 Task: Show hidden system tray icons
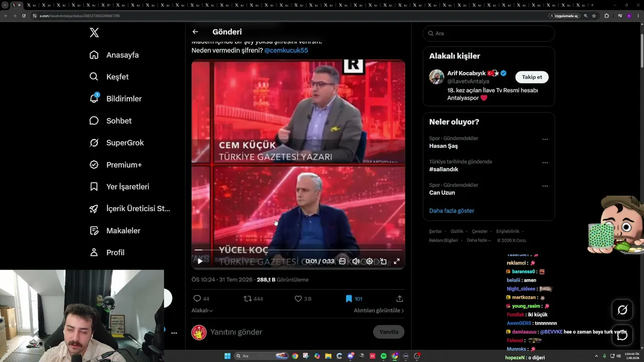[596, 356]
